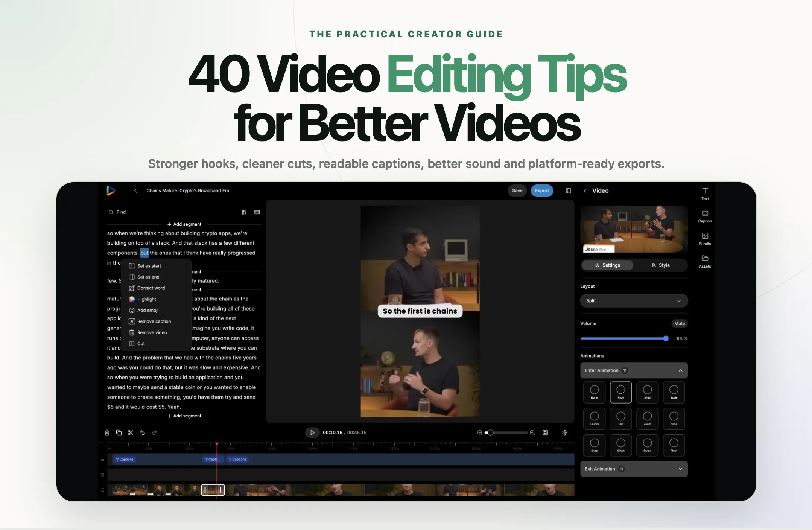
Task: Select Scale enter animation
Action: (x=674, y=392)
